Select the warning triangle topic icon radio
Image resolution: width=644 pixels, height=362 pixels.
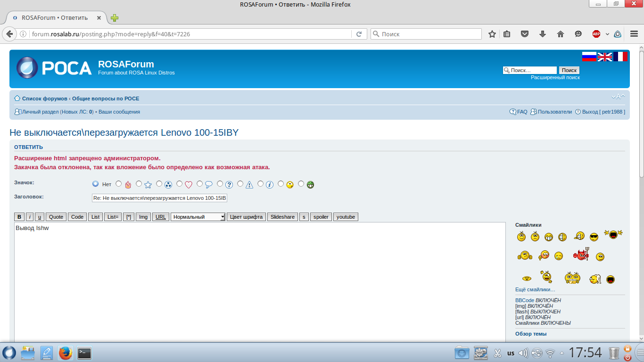[240, 184]
